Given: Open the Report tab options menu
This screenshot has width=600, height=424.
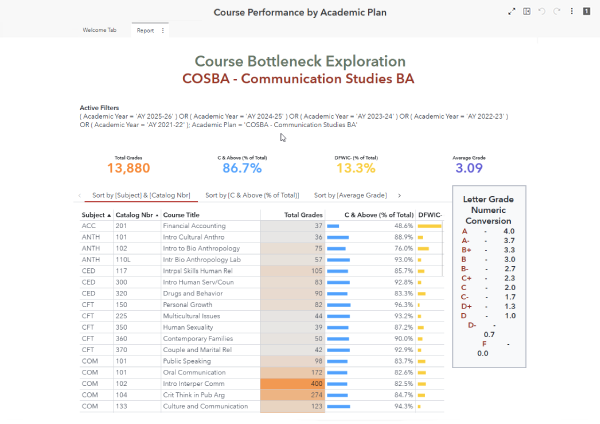Looking at the screenshot, I should 163,30.
